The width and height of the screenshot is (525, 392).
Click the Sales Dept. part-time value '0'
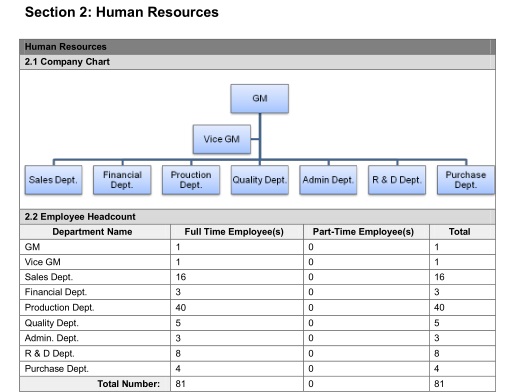tap(311, 277)
